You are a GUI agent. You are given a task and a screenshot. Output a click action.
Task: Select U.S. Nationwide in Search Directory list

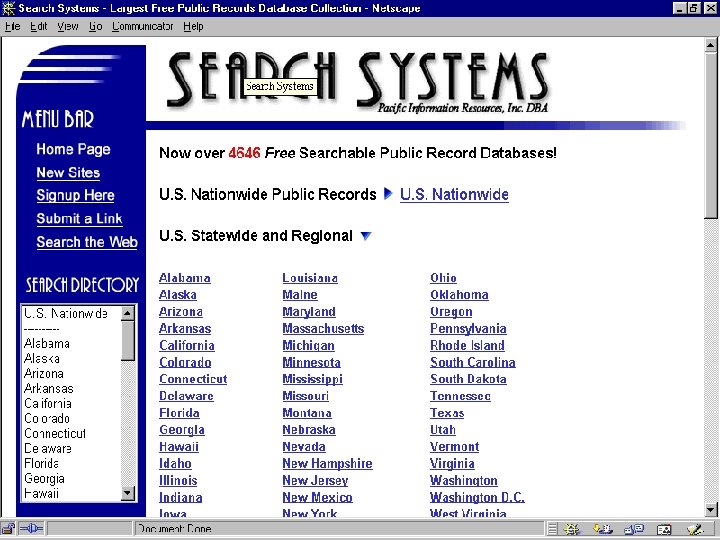point(66,314)
